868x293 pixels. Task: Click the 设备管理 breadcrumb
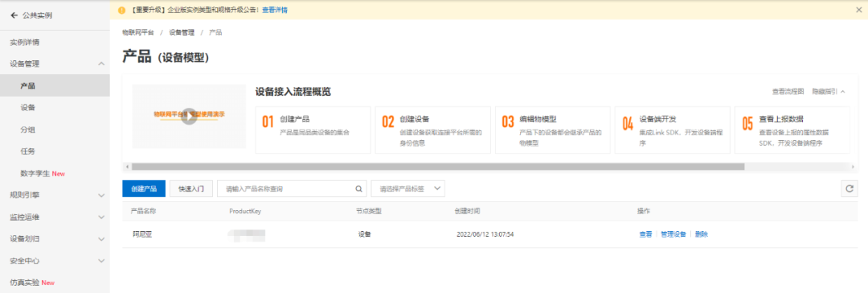pos(182,33)
